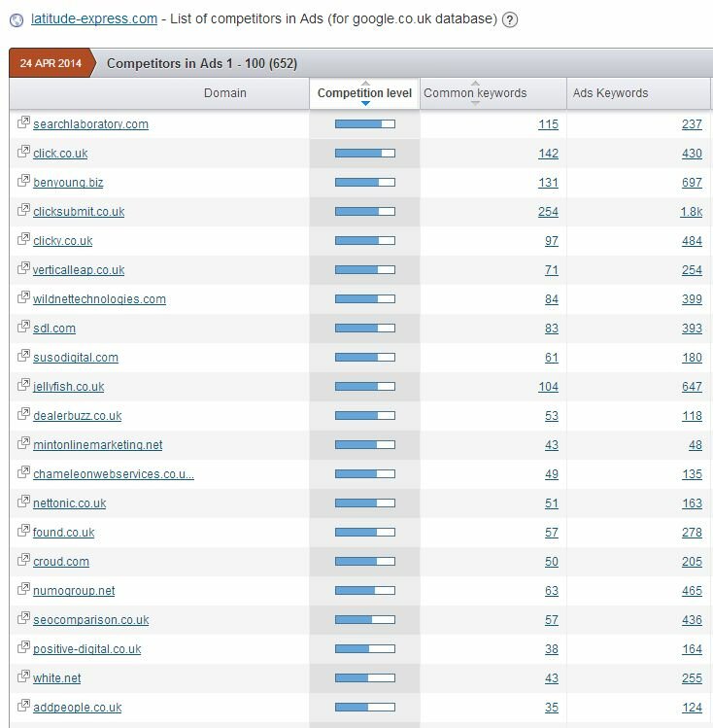
Task: Open ads keywords 278 for found.co.uk
Action: [x=692, y=533]
